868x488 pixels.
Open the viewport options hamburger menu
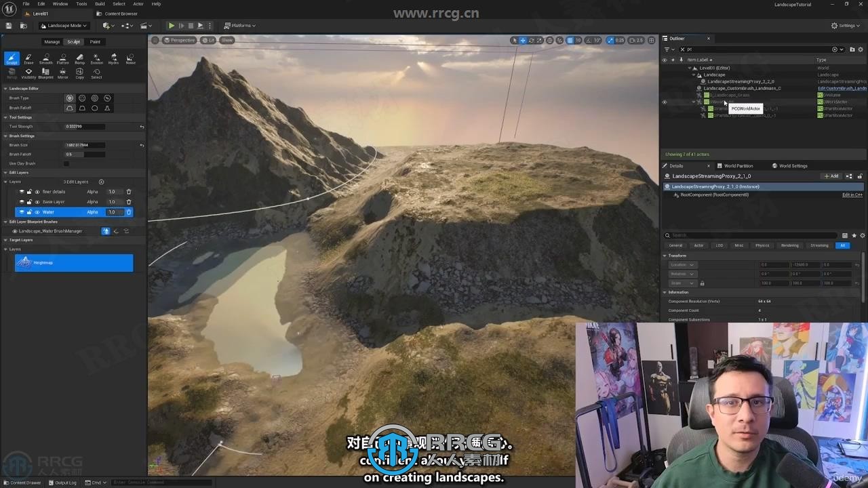155,40
